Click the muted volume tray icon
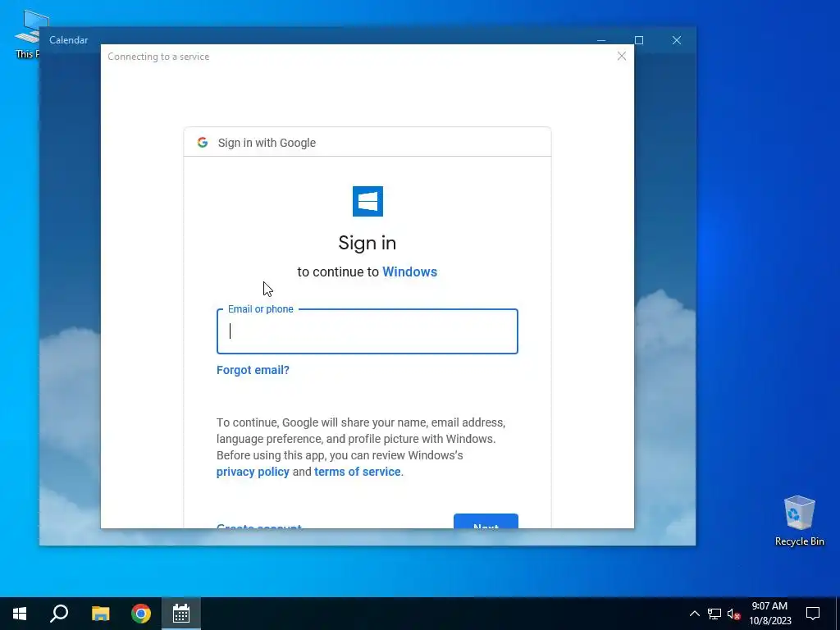This screenshot has height=630, width=840. [x=734, y=614]
